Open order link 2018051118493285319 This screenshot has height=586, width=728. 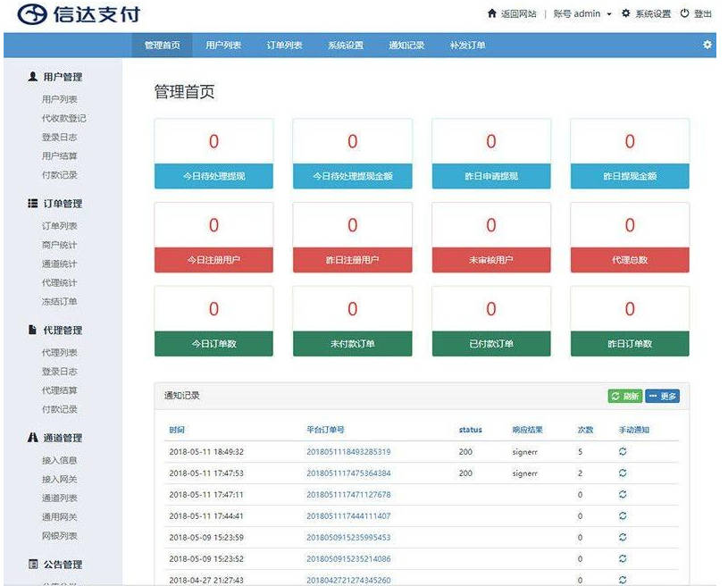click(348, 452)
